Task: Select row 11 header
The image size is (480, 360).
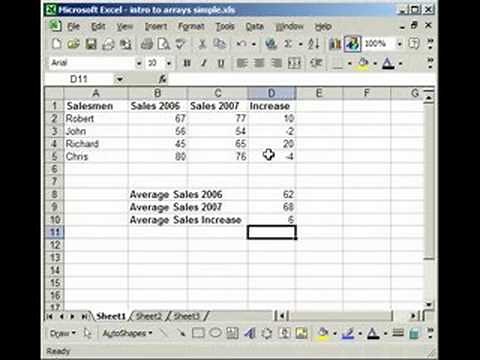Action: 54,232
